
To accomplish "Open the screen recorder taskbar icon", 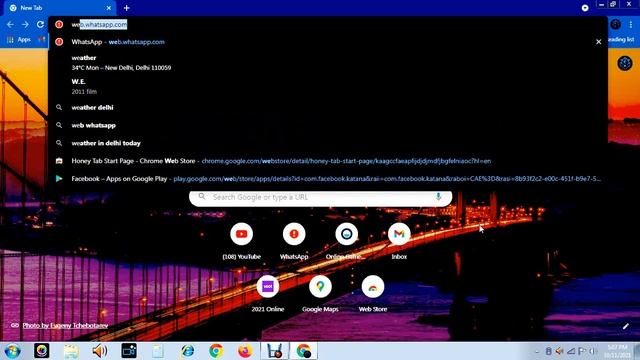I will pyautogui.click(x=129, y=351).
